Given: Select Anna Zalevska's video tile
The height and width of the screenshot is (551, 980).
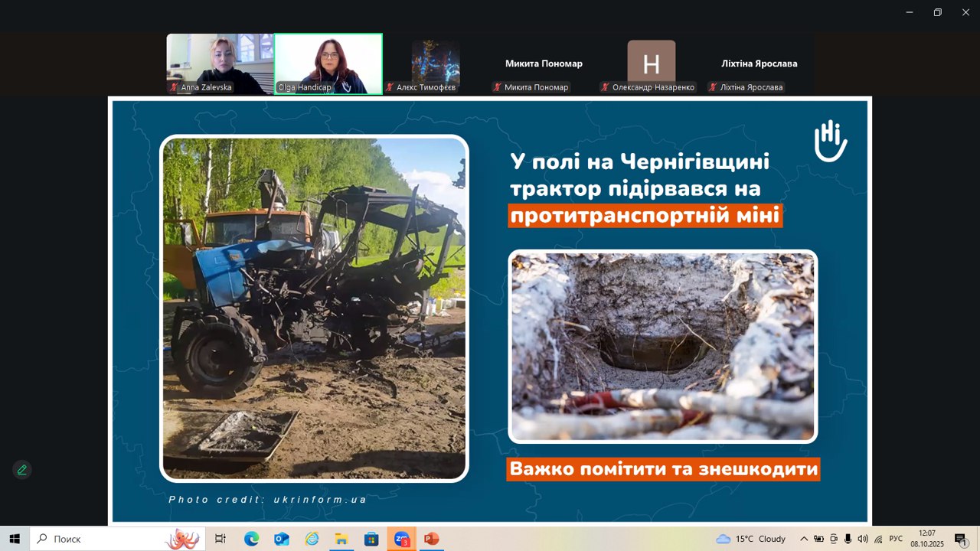Looking at the screenshot, I should (x=220, y=64).
